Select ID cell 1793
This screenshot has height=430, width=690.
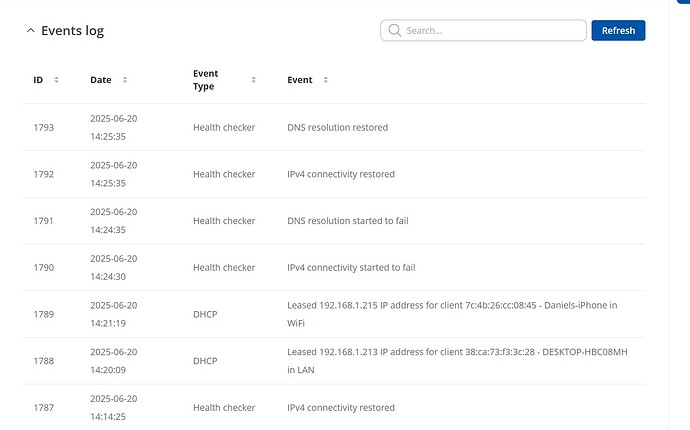[x=44, y=127]
